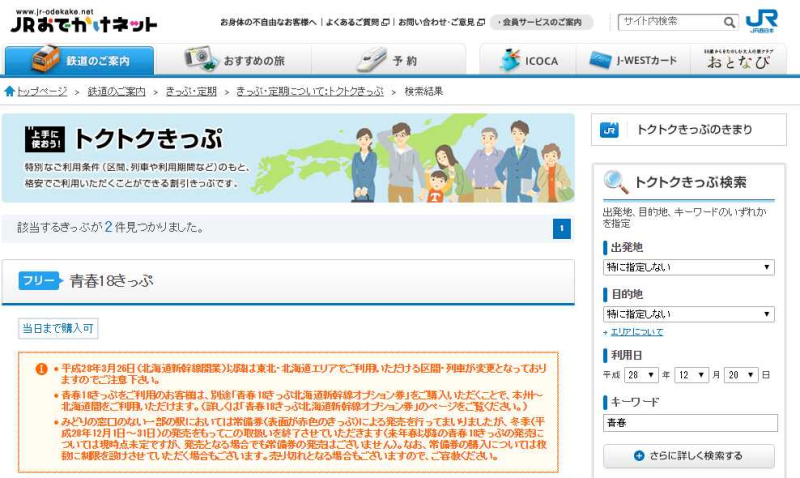
Task: Click the きっぷ・定期 breadcrumb link
Action: [191, 91]
